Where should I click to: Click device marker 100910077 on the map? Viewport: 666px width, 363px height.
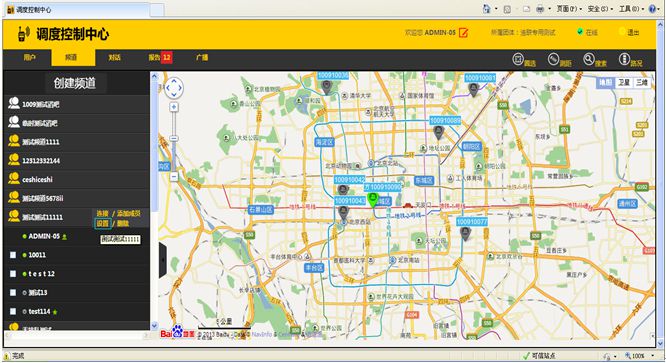tap(466, 234)
